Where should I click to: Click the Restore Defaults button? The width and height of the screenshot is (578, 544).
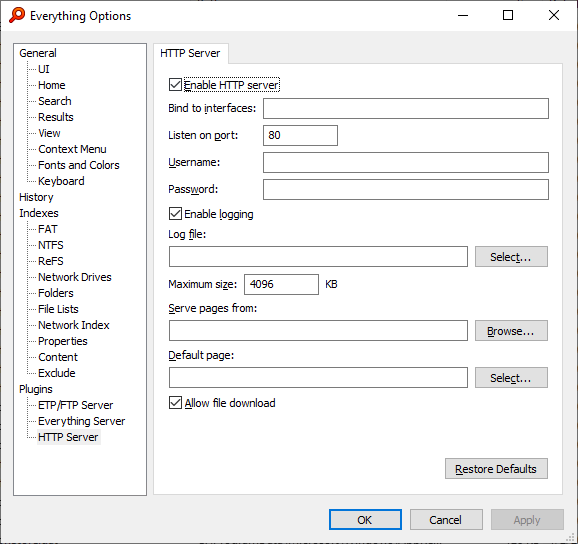click(x=496, y=469)
